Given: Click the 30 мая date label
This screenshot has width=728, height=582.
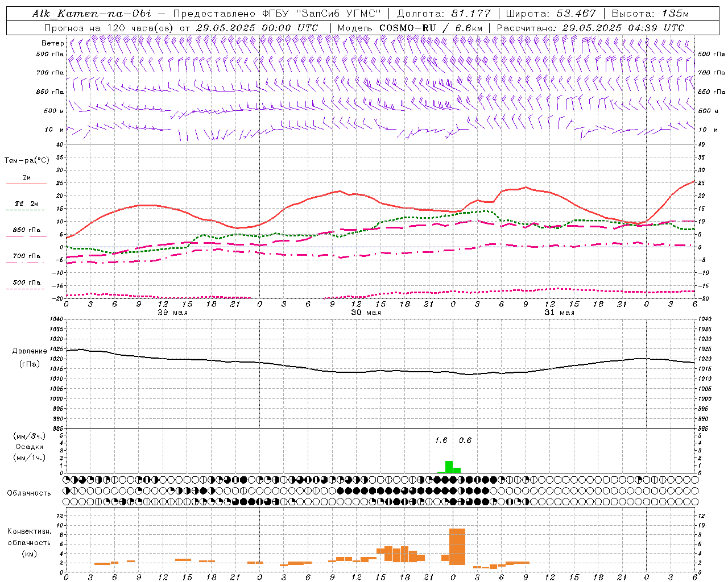Looking at the screenshot, I should pos(366,313).
